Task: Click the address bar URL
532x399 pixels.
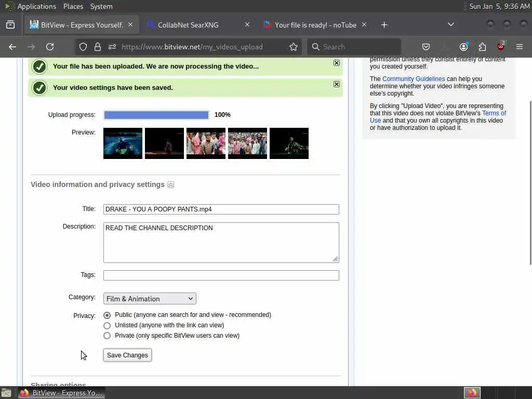Action: click(192, 47)
